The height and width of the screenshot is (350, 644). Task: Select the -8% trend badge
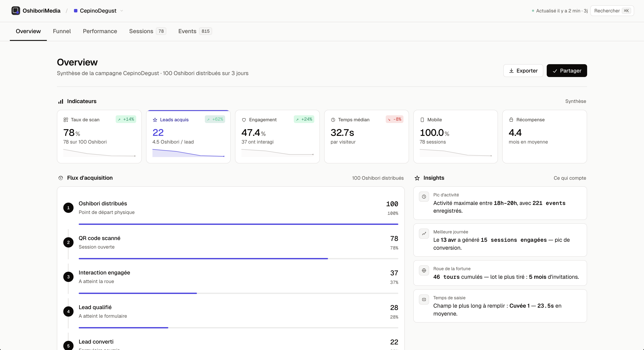tap(394, 119)
